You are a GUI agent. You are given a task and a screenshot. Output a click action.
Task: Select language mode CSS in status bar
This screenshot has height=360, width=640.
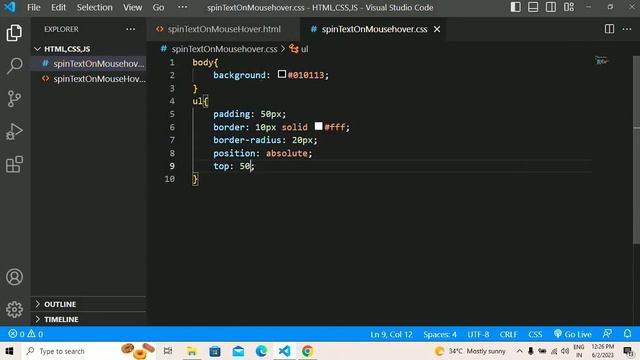535,334
